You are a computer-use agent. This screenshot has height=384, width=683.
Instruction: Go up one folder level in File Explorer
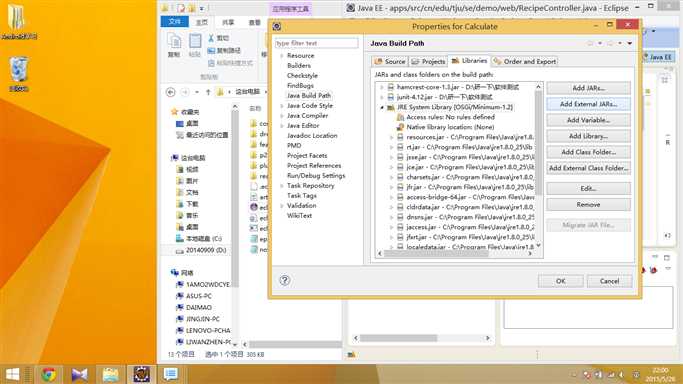208,92
